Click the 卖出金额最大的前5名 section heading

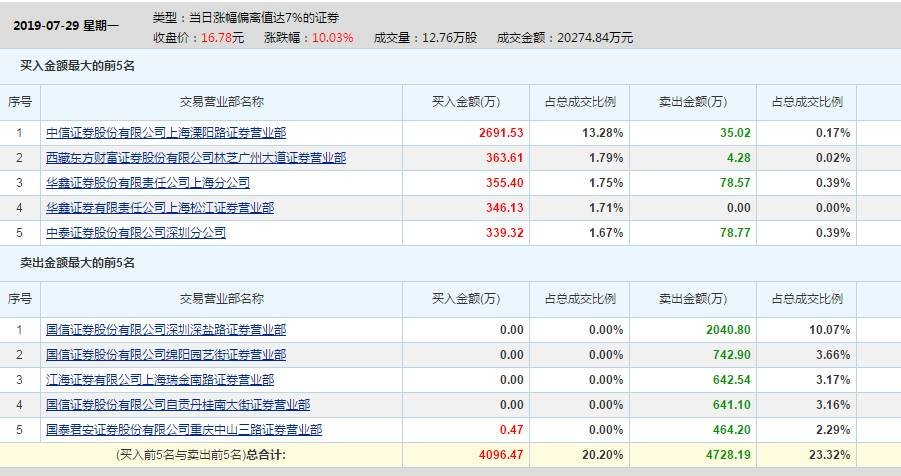(x=77, y=263)
